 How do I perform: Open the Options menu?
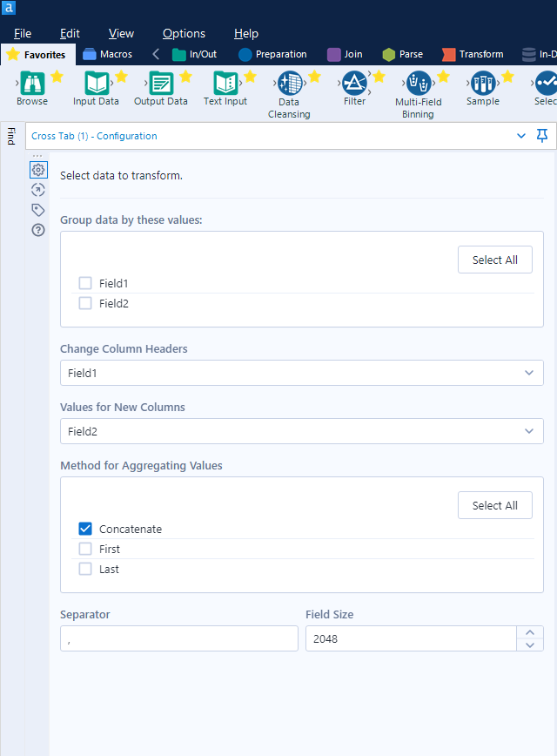[x=184, y=33]
